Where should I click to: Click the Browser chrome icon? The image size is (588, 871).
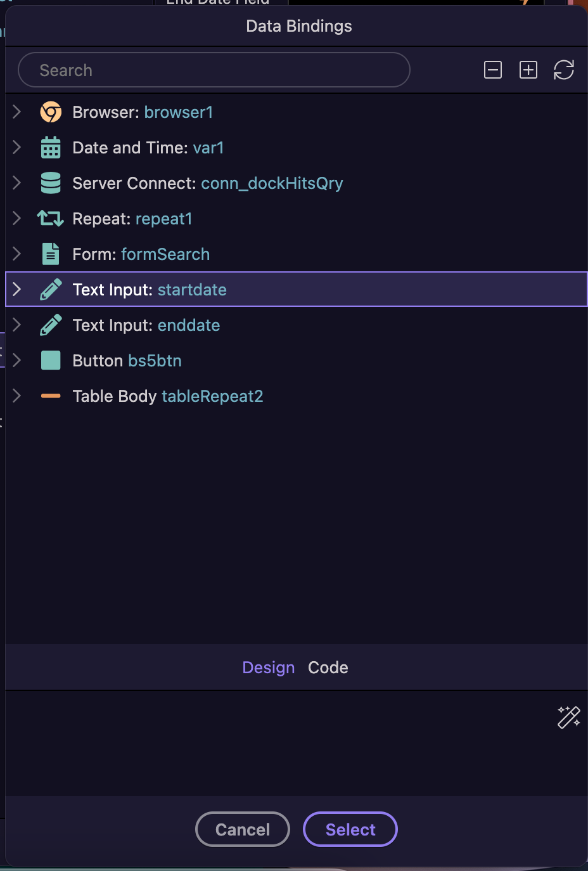pyautogui.click(x=51, y=112)
